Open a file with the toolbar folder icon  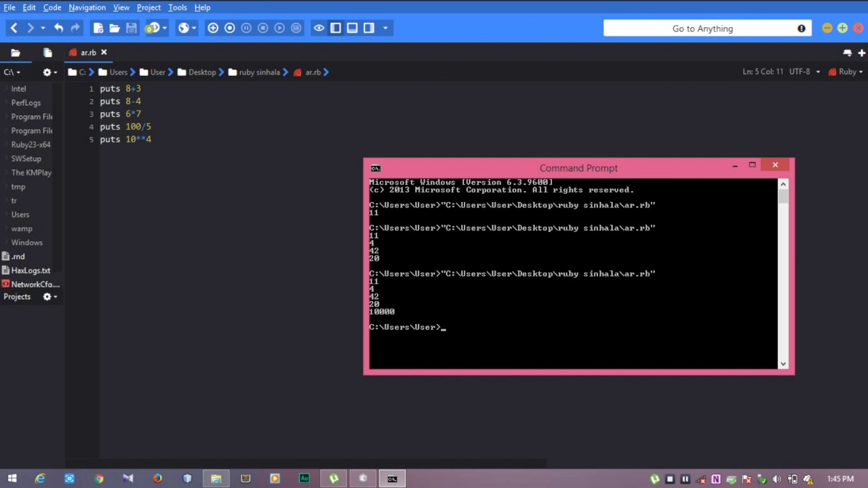[x=115, y=28]
